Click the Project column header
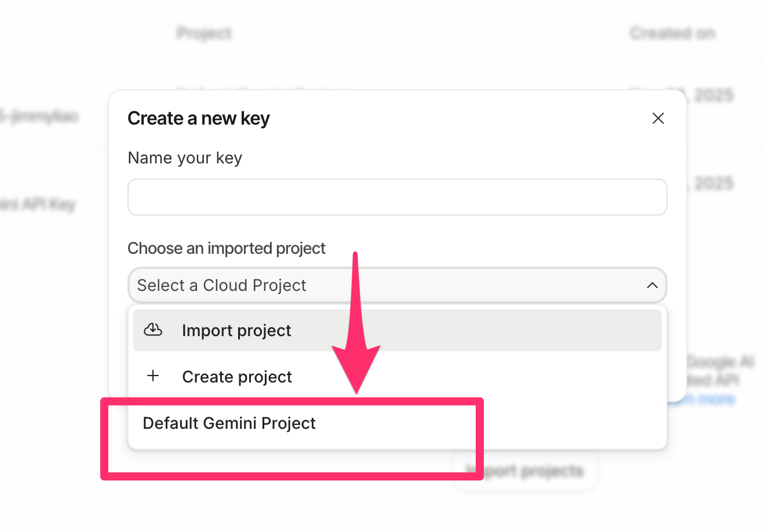Screen dimensions: 766x532 [204, 33]
